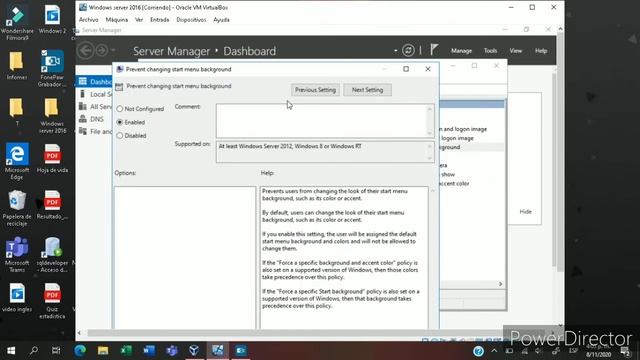Click the help question mark tray icon
The height and width of the screenshot is (360, 640).
pos(478,351)
